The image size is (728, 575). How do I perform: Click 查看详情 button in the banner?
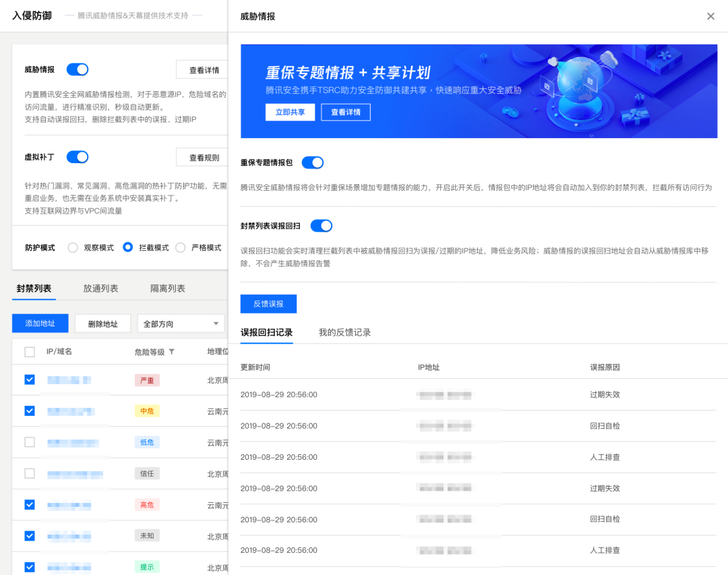(x=346, y=112)
